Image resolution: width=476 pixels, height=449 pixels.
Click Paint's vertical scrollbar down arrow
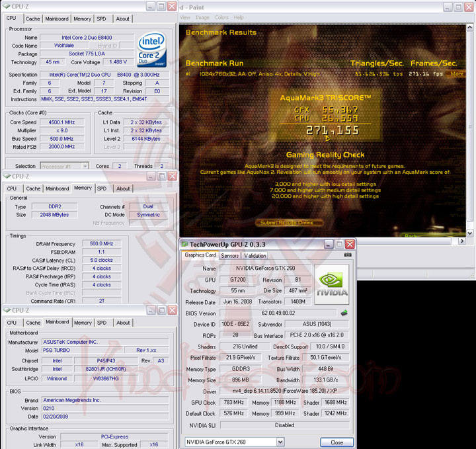point(469,233)
